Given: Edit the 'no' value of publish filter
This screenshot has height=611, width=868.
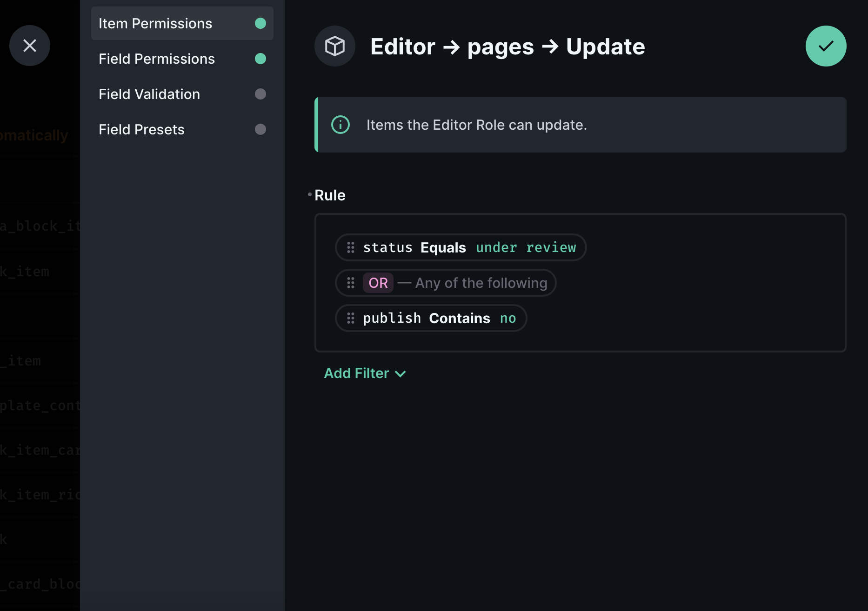Looking at the screenshot, I should 508,319.
